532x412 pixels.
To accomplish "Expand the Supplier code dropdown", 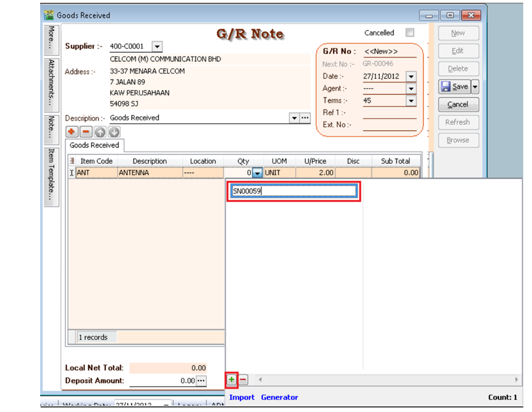I will click(x=157, y=47).
